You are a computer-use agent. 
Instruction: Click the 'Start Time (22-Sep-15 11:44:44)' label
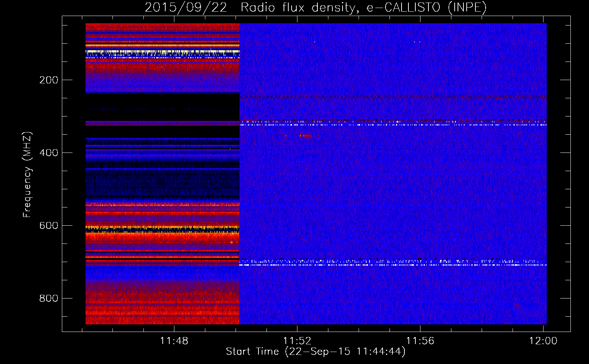(316, 352)
